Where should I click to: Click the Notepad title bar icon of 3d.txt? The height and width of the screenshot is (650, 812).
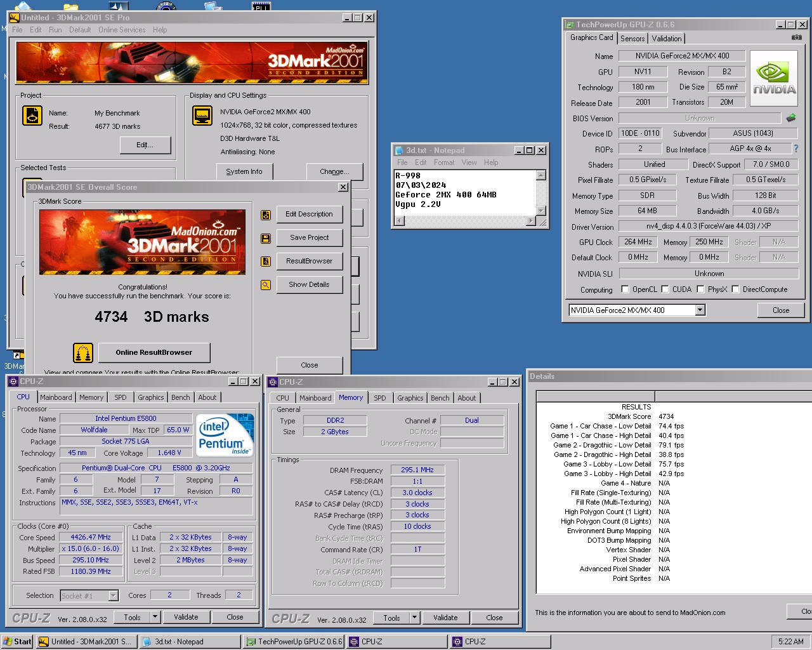tap(399, 150)
